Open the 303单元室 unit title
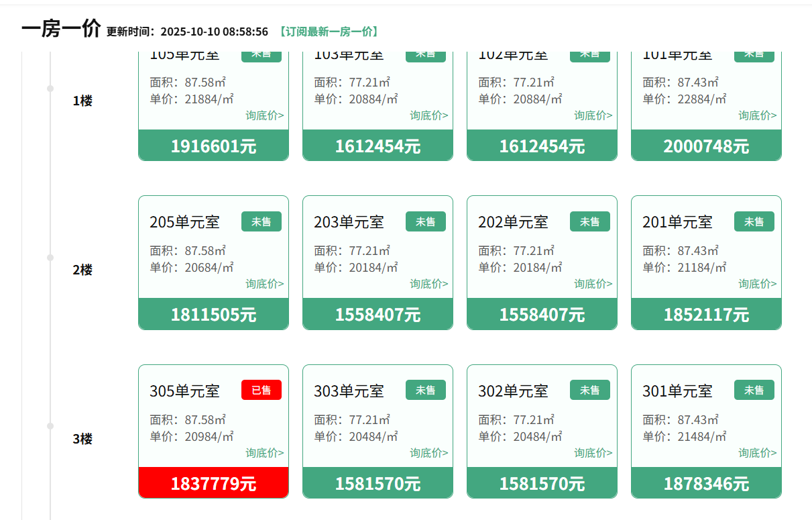812x520 pixels. click(349, 391)
